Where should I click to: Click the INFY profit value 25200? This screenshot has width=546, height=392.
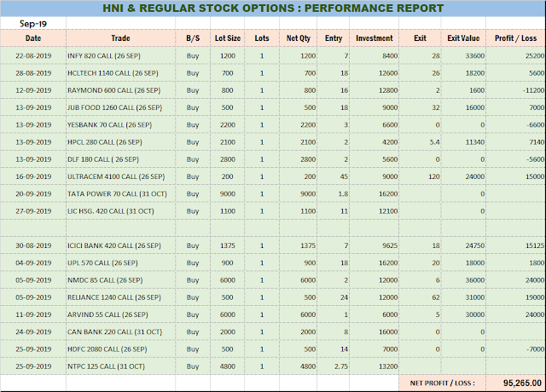pyautogui.click(x=535, y=55)
